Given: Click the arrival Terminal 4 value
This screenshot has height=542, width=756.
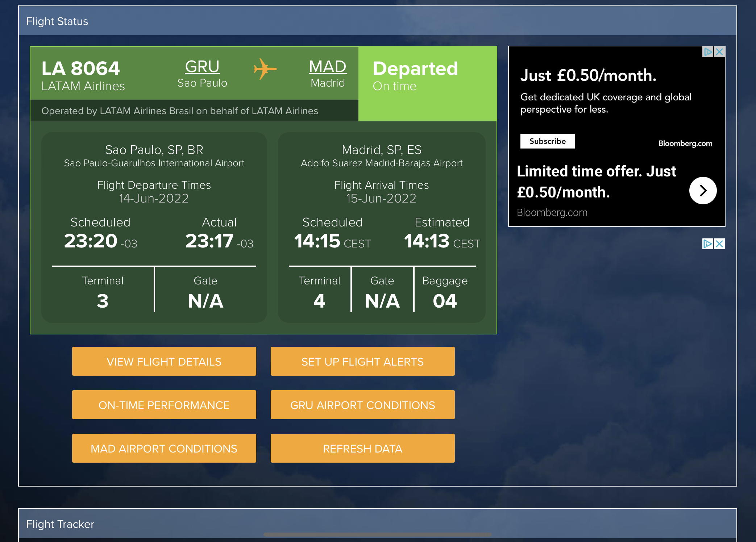Looking at the screenshot, I should [319, 301].
